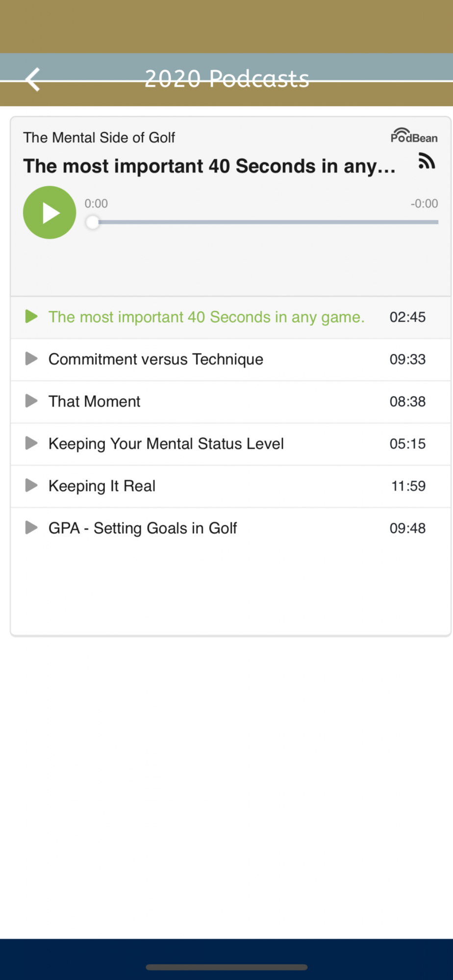Click the green play icon beside the first episode

[x=31, y=317]
